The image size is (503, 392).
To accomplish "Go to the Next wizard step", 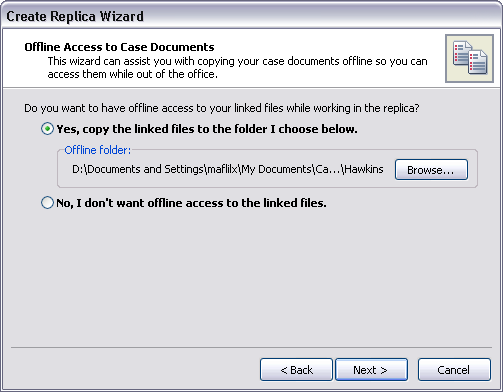I will (x=371, y=370).
